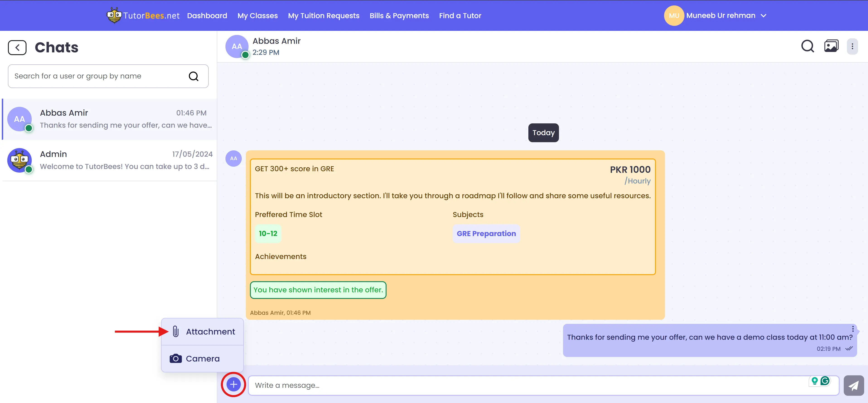Viewport: 868px width, 403px height.
Task: Open Find a Tutor page
Action: [460, 15]
